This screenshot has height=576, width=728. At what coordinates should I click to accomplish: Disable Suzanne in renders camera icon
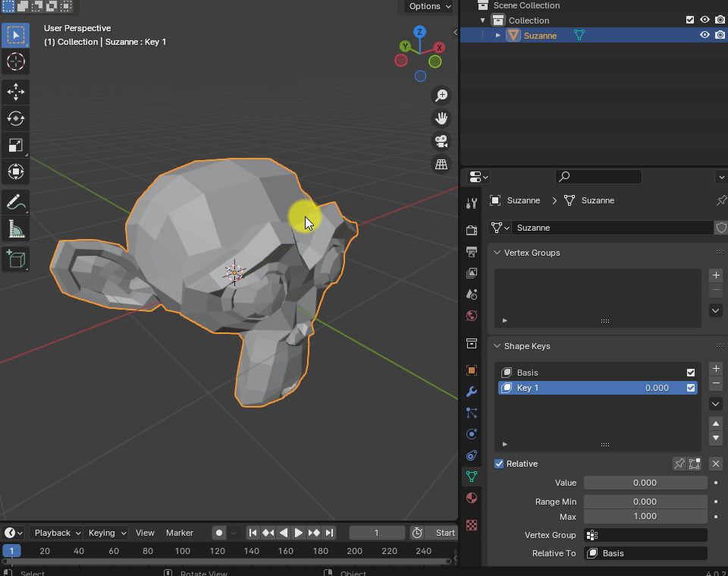coord(720,35)
